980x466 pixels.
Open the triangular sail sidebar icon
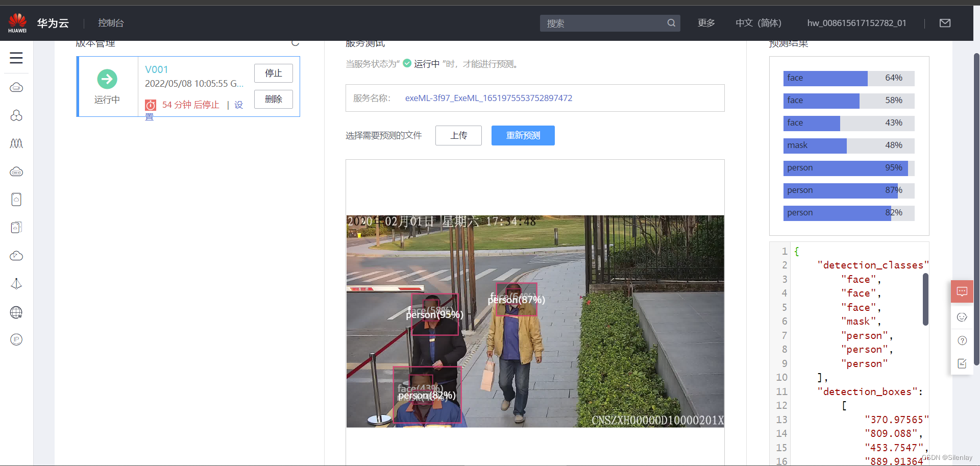coord(16,284)
